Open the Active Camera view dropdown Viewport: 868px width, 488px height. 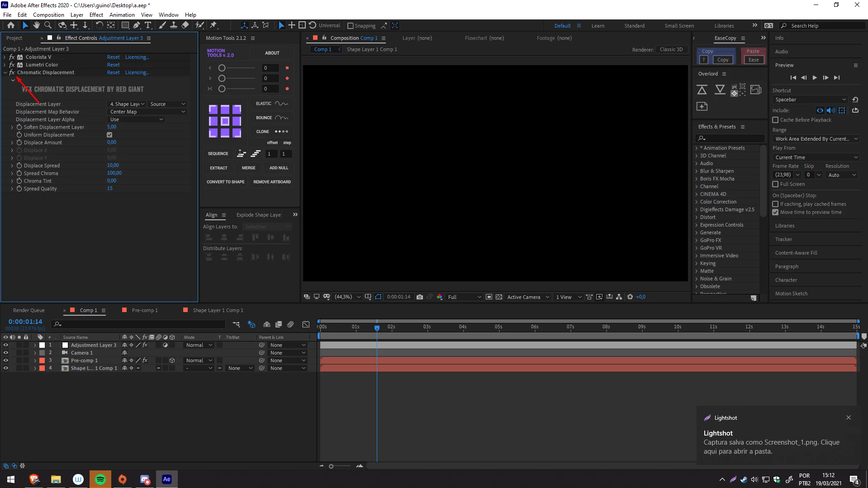tap(528, 297)
